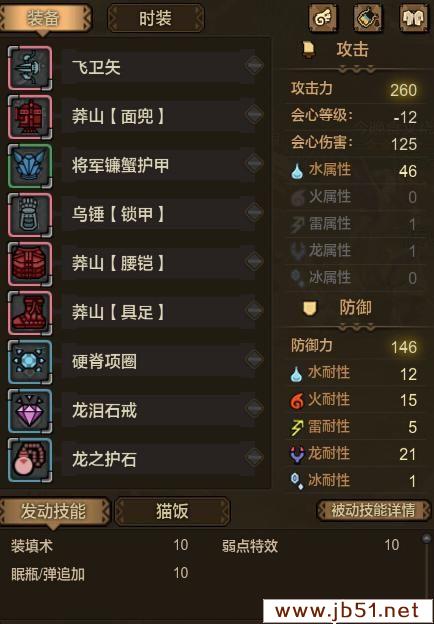Click the diamond slot marker beside 飞卫矢
Viewport: 434px width, 624px height.
[254, 65]
